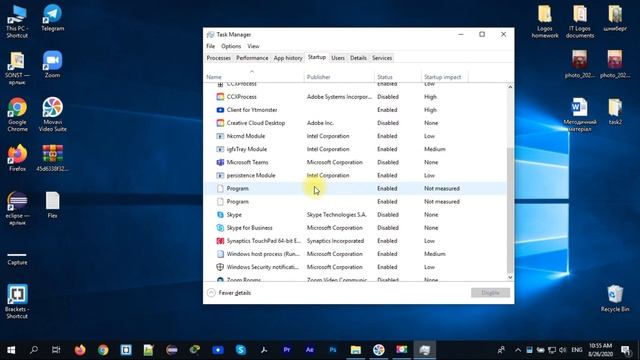Select the Word document desktop icon
This screenshot has height=360, width=640.
coord(580,114)
